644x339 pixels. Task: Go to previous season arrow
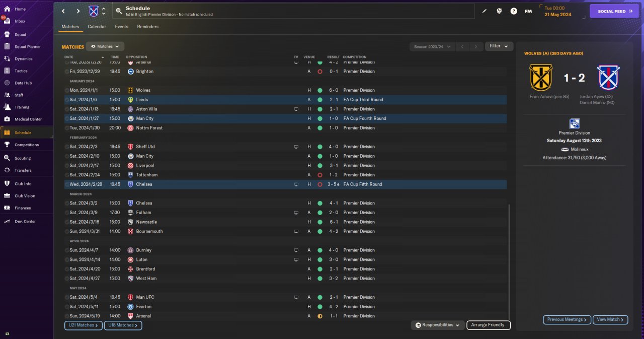[462, 46]
